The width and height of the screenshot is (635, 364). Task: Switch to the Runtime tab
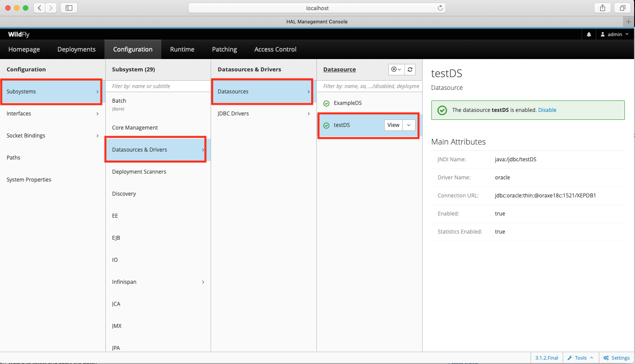(x=182, y=49)
